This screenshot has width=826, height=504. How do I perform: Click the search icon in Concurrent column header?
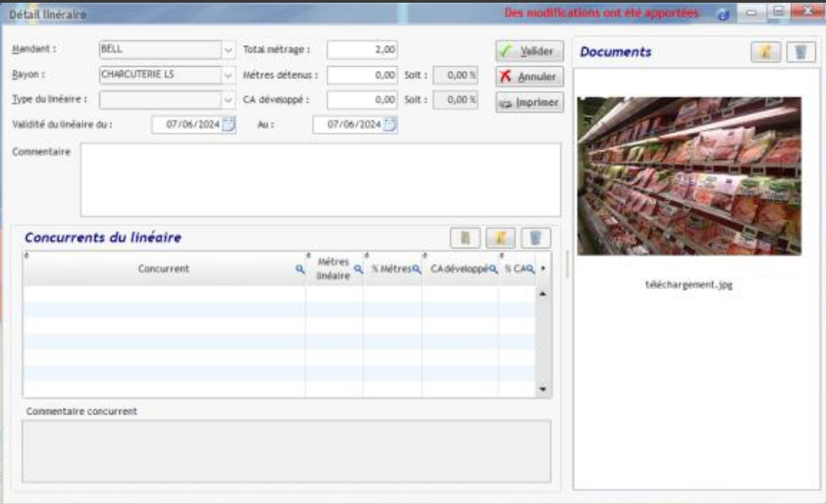click(300, 269)
